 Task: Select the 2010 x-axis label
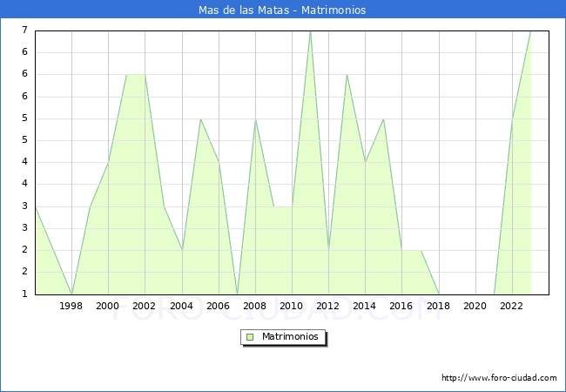coord(292,306)
